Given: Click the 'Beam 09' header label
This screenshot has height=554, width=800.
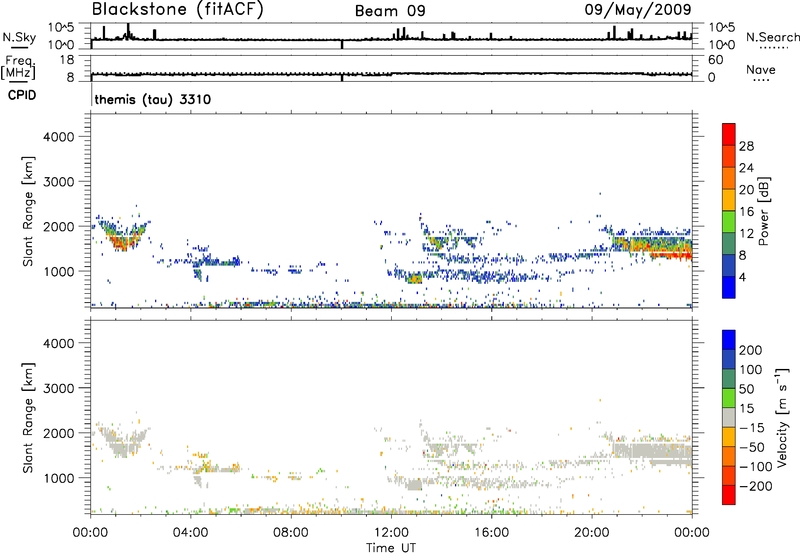Looking at the screenshot, I should (x=390, y=11).
